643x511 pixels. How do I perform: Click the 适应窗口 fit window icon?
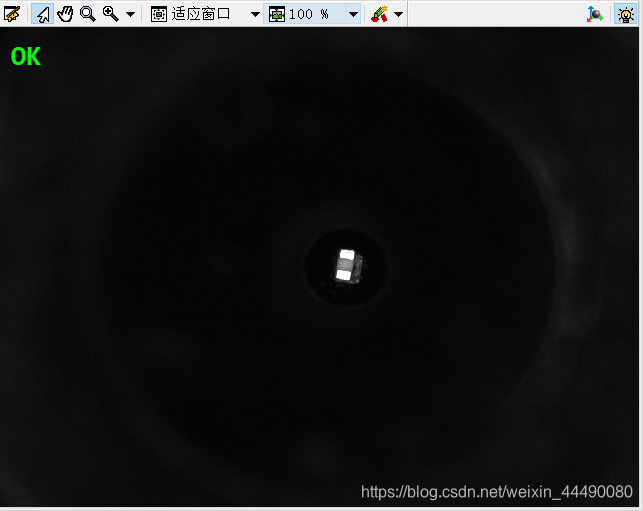159,14
